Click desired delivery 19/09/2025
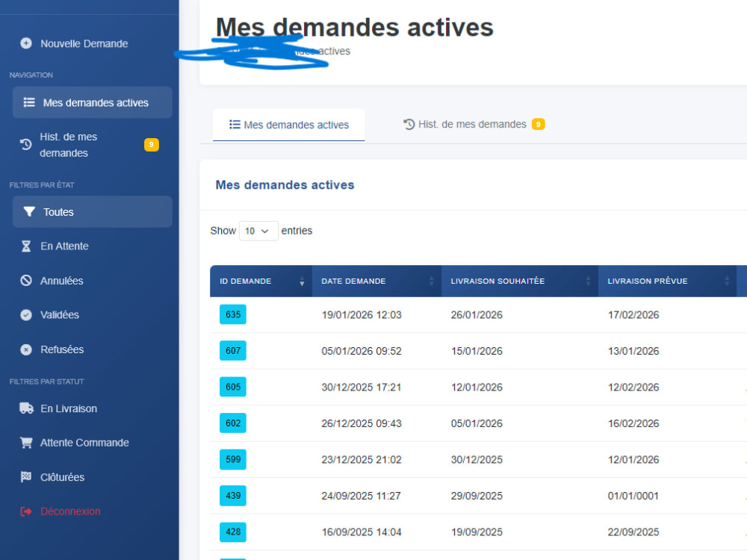 (x=477, y=532)
